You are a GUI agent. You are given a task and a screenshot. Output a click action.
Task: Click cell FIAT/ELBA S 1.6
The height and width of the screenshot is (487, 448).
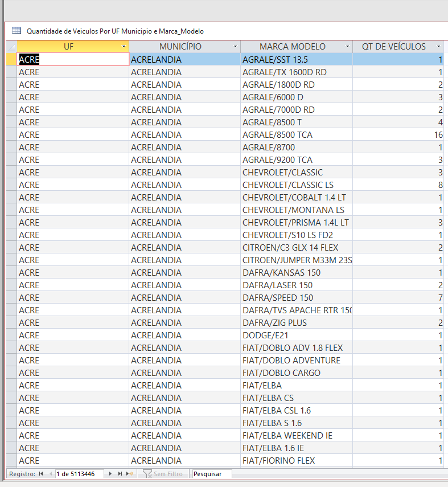297,423
